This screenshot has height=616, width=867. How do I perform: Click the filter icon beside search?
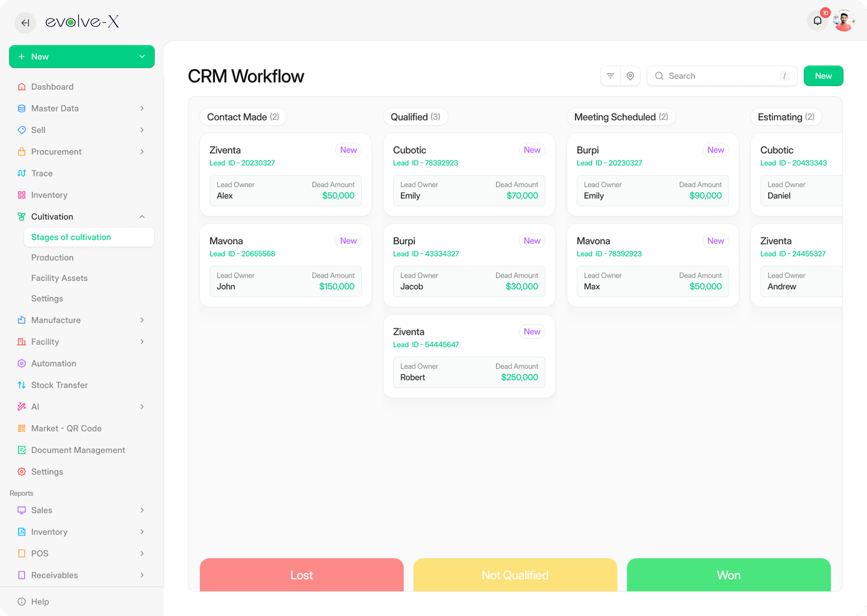tap(611, 76)
